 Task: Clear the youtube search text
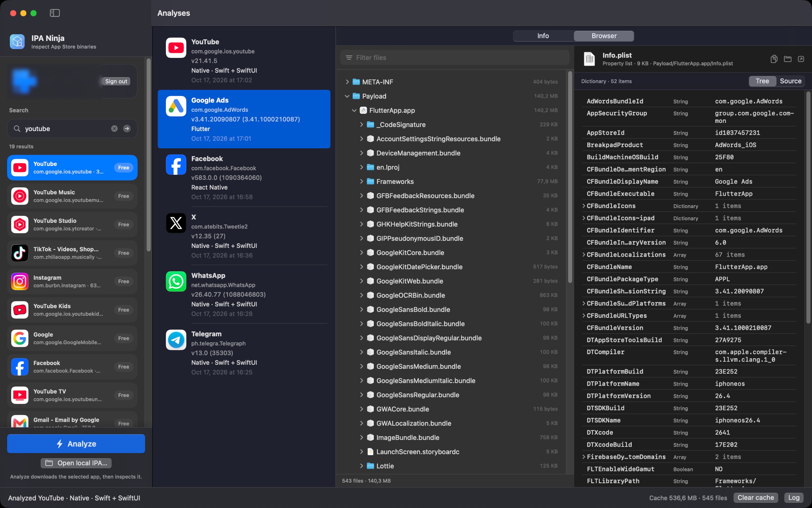click(x=114, y=128)
